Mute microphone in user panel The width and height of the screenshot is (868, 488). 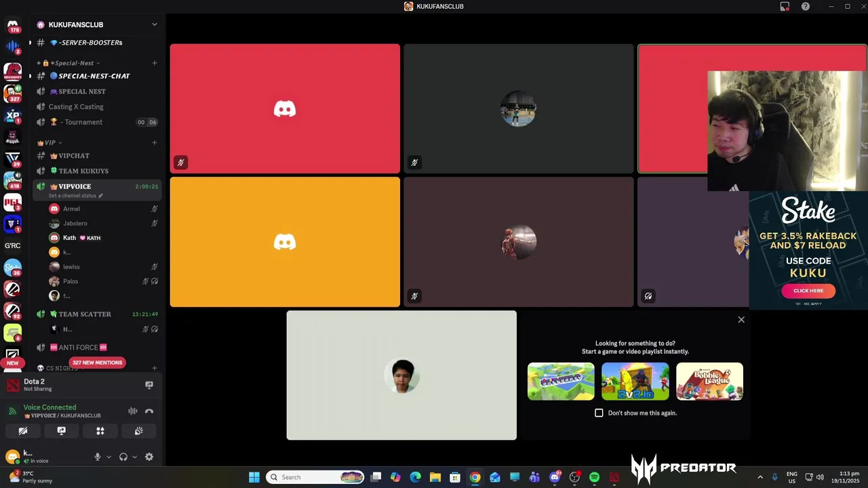[x=97, y=457]
